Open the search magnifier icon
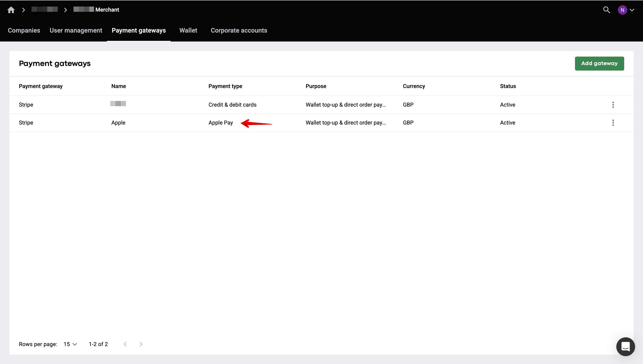The height and width of the screenshot is (364, 643). tap(606, 10)
